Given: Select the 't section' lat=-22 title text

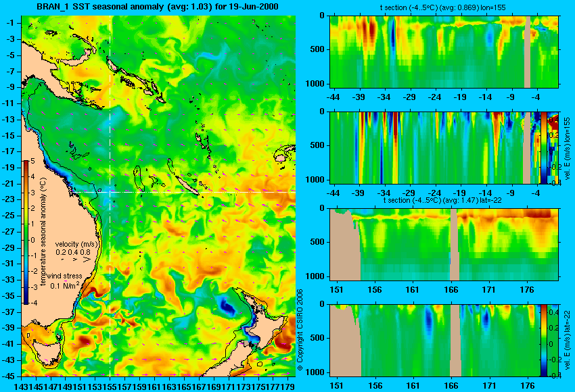Looking at the screenshot, I should click(442, 201).
